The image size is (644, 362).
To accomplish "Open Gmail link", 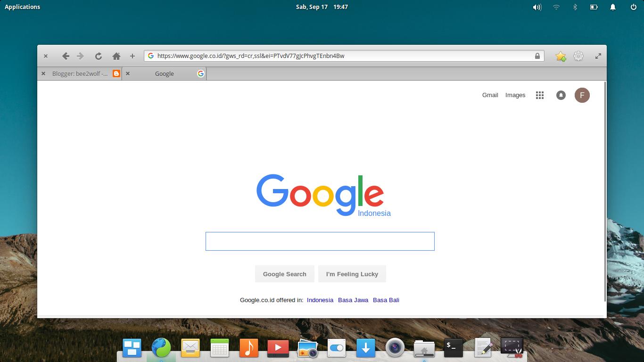I will 490,95.
